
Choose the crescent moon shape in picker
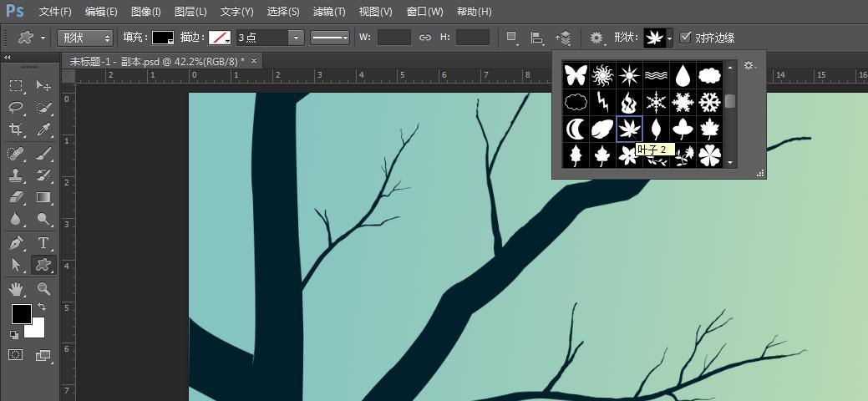click(x=576, y=129)
